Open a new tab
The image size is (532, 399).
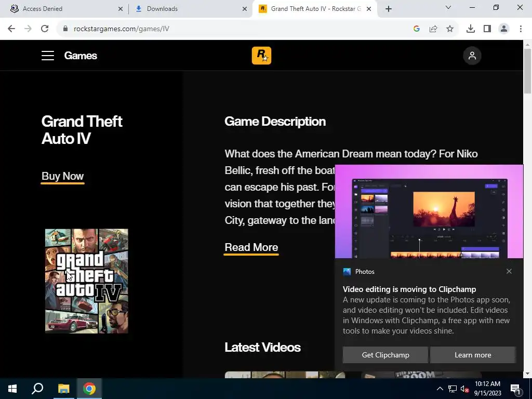(x=389, y=9)
